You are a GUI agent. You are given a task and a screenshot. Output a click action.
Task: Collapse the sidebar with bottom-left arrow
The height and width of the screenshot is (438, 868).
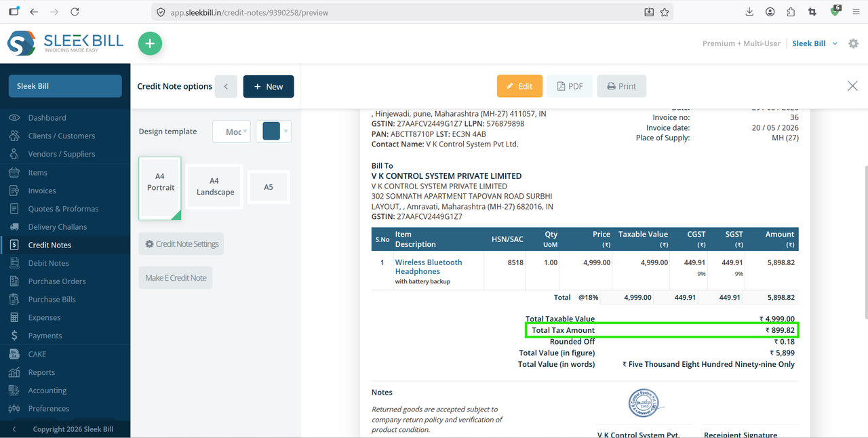[x=14, y=429]
